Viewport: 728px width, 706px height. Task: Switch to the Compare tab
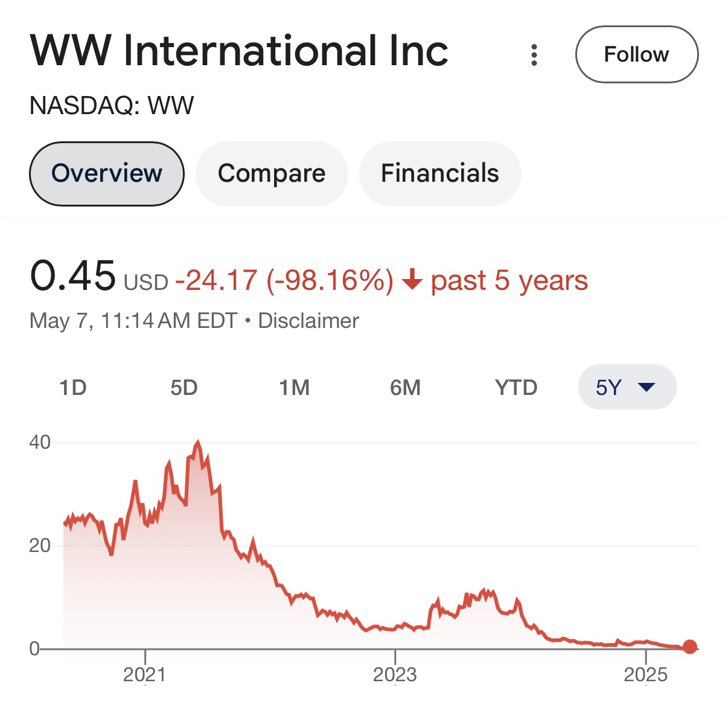click(272, 173)
